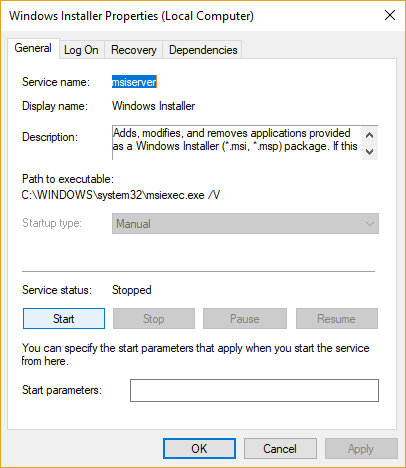Focus the Start parameters input field

[254, 390]
